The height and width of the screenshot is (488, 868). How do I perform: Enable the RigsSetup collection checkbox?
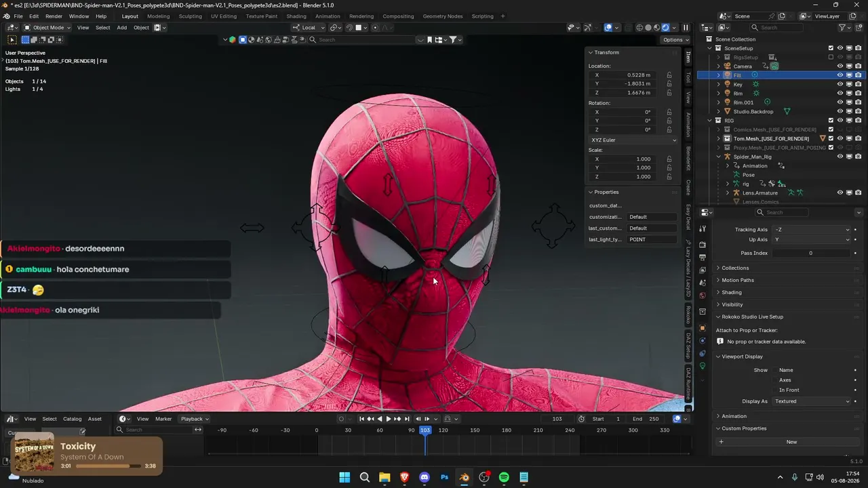(831, 58)
